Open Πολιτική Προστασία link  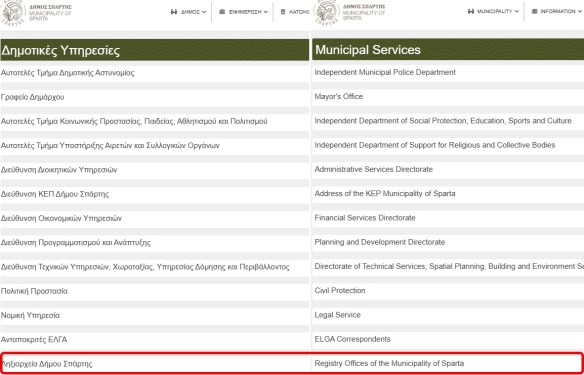(34, 291)
